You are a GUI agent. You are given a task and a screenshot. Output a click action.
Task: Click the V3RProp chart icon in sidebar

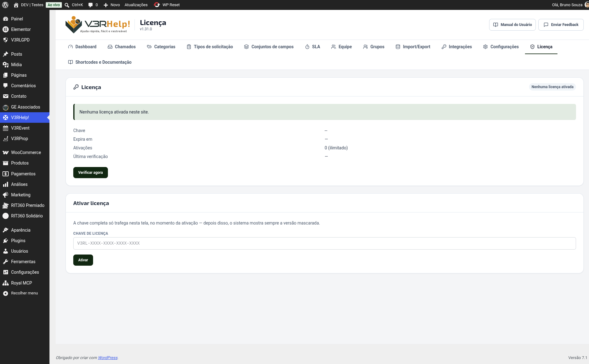(x=6, y=139)
